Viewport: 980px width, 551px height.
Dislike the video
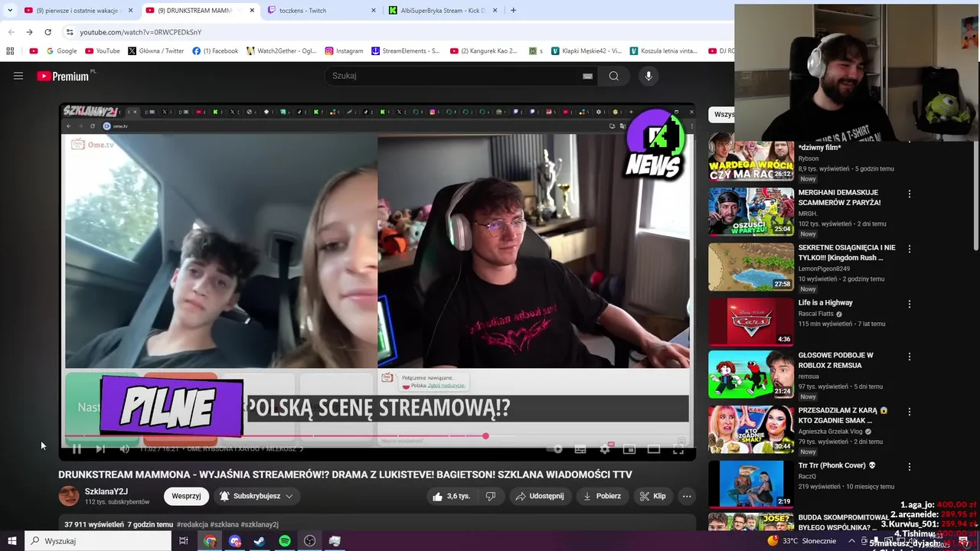click(x=491, y=496)
